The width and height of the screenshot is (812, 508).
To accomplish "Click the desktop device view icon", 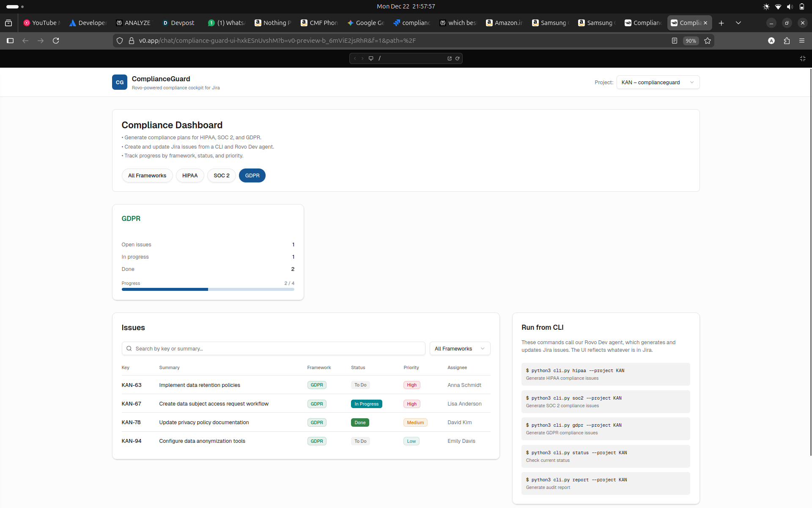I will click(371, 58).
